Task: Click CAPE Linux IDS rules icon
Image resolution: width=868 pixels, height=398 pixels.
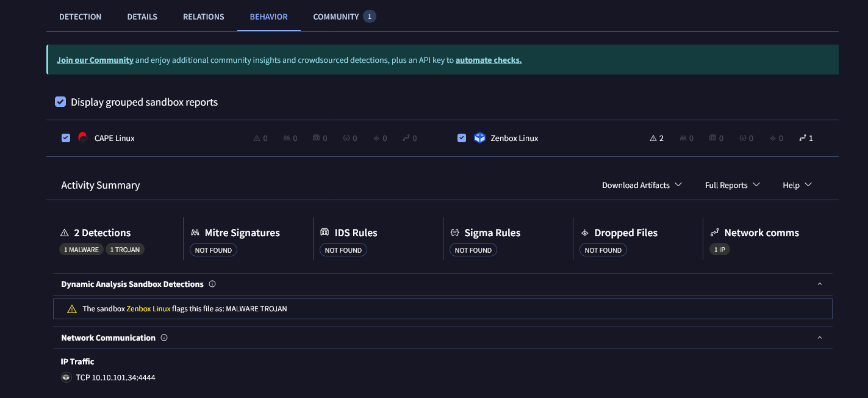Action: (x=316, y=139)
